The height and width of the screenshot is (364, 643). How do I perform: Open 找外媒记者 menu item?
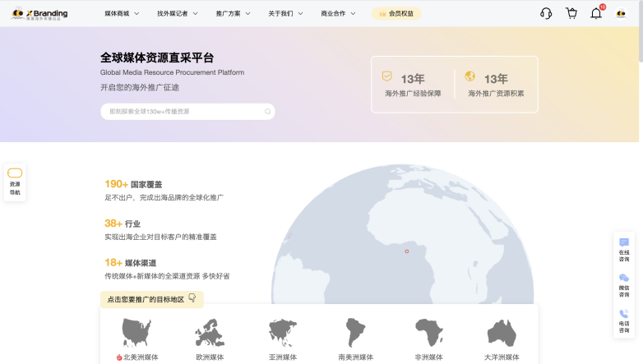click(172, 13)
